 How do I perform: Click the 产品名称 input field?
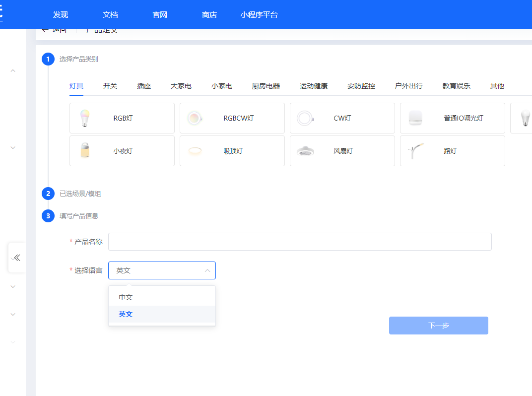(300, 241)
